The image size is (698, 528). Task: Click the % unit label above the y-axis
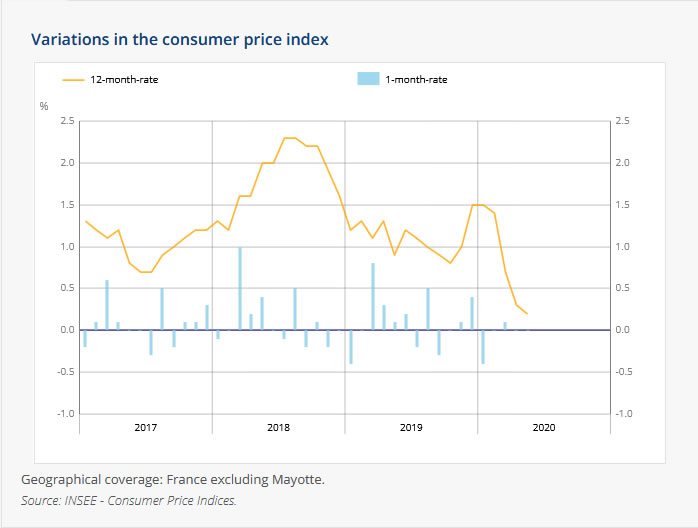pos(44,106)
